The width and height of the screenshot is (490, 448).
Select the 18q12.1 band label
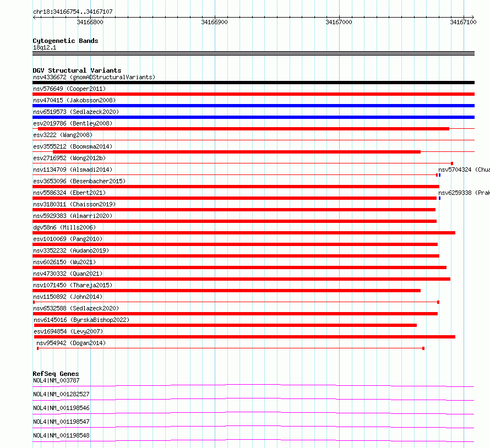[45, 47]
